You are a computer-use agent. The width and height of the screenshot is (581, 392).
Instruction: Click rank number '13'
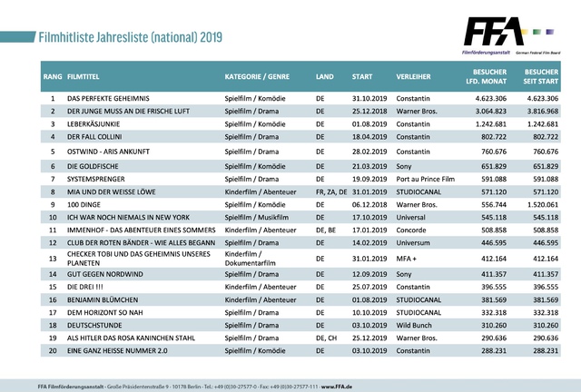point(53,259)
